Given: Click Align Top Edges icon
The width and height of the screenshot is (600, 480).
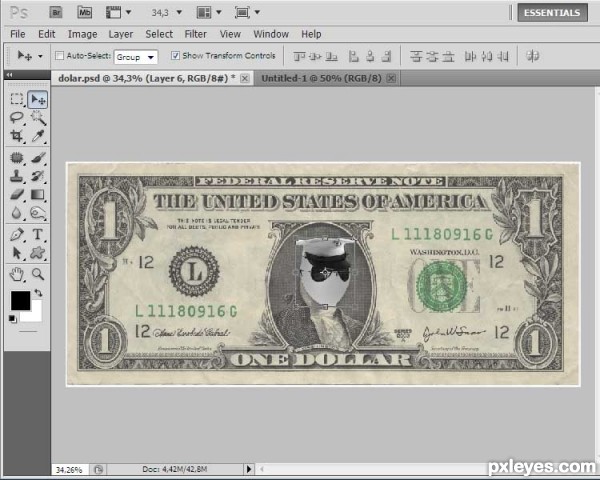Looking at the screenshot, I should pos(299,57).
